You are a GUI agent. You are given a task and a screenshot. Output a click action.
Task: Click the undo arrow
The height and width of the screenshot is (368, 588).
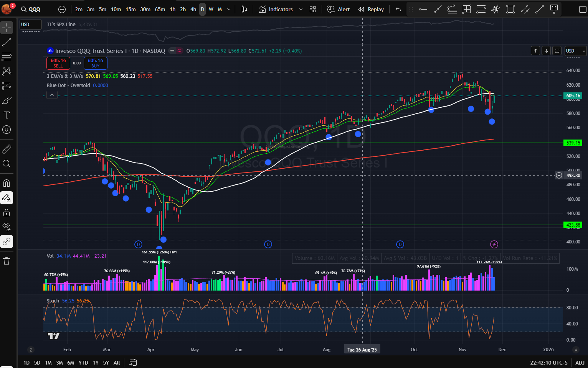tap(398, 9)
